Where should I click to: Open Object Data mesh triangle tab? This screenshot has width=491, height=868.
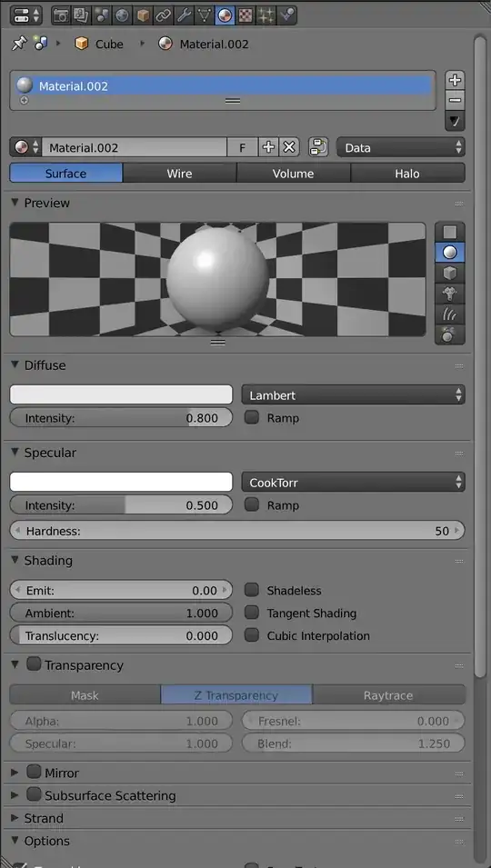pos(205,15)
